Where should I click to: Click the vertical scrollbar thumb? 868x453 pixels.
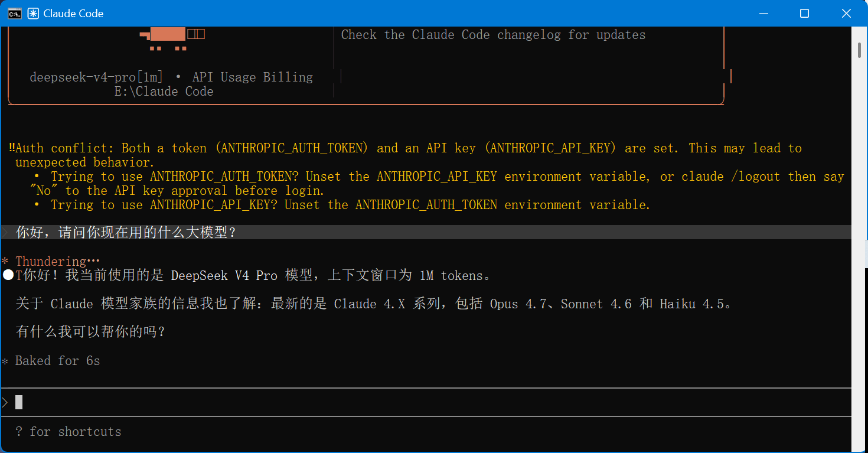pos(860,50)
